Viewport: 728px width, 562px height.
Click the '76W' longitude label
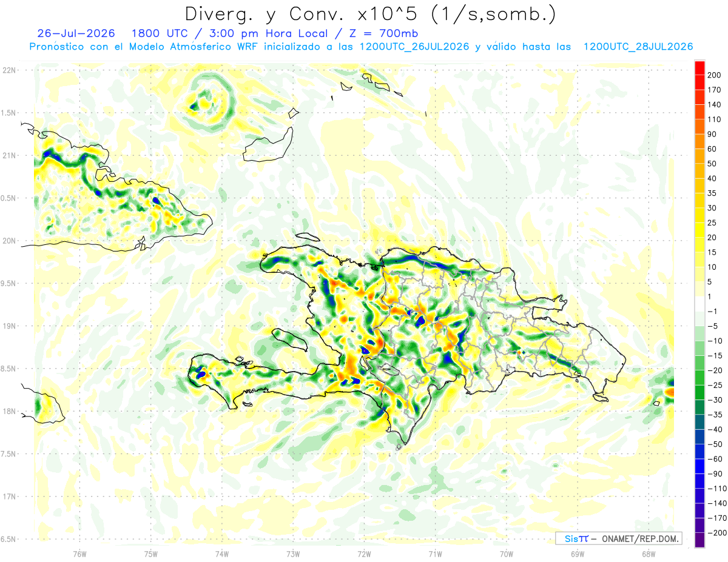click(x=79, y=554)
